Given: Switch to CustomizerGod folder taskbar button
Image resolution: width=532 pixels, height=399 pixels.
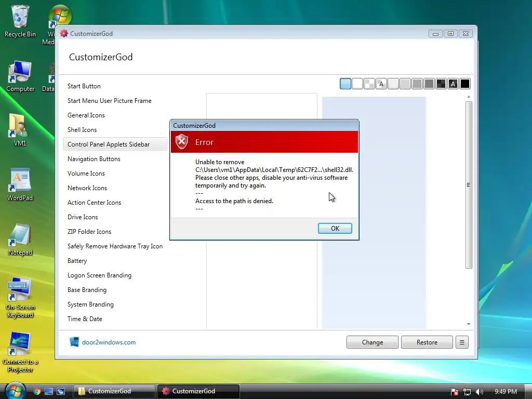Looking at the screenshot, I should 114,391.
